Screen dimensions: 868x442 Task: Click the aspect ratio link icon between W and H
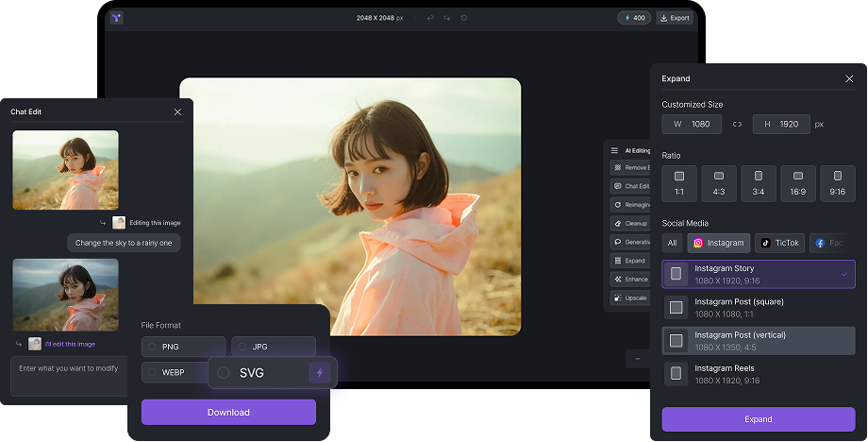[737, 124]
